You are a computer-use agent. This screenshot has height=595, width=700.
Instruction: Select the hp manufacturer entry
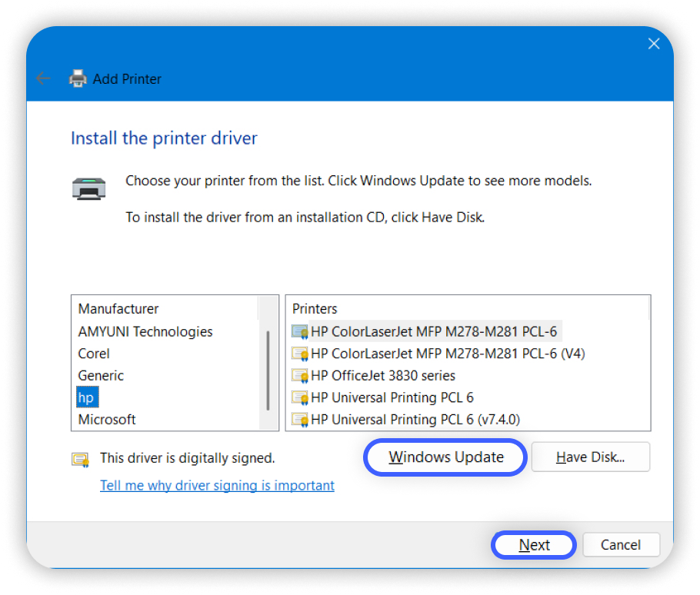tap(85, 397)
